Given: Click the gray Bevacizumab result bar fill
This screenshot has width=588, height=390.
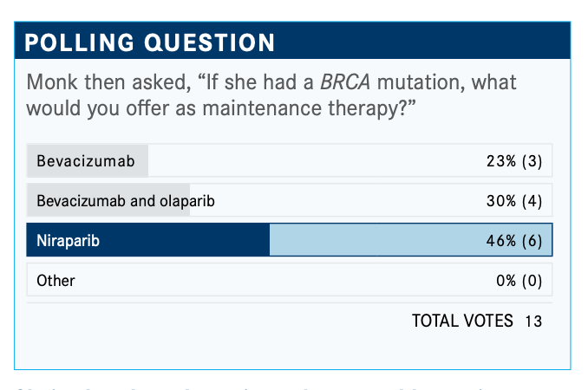Looking at the screenshot, I should point(88,160).
